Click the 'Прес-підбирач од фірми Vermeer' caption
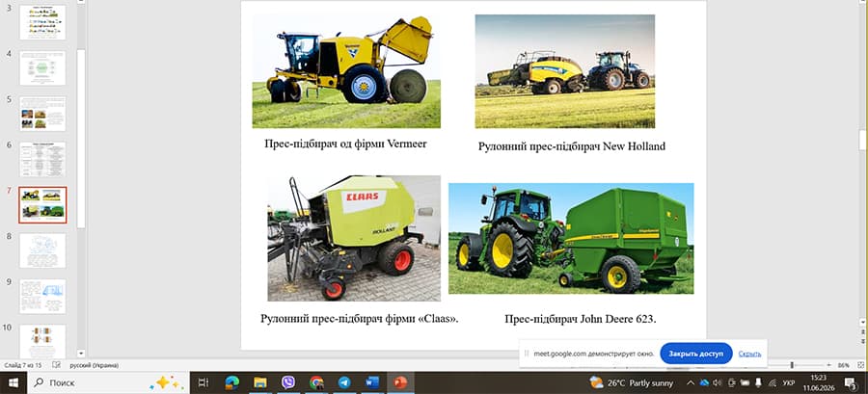868x394 pixels. click(x=346, y=144)
